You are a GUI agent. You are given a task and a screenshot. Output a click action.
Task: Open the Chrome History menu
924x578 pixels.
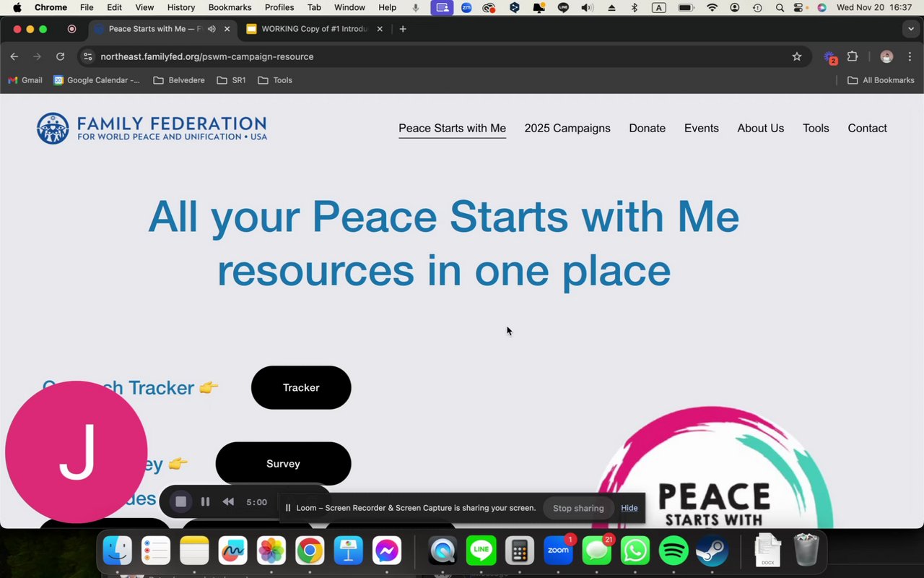pyautogui.click(x=181, y=7)
